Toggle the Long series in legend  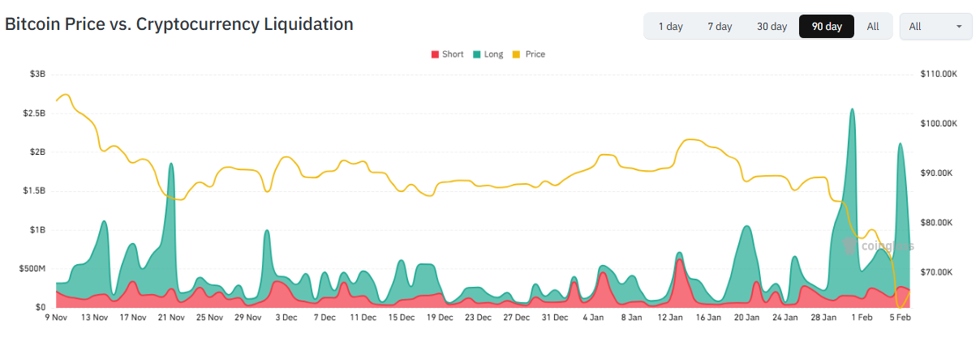coord(488,54)
